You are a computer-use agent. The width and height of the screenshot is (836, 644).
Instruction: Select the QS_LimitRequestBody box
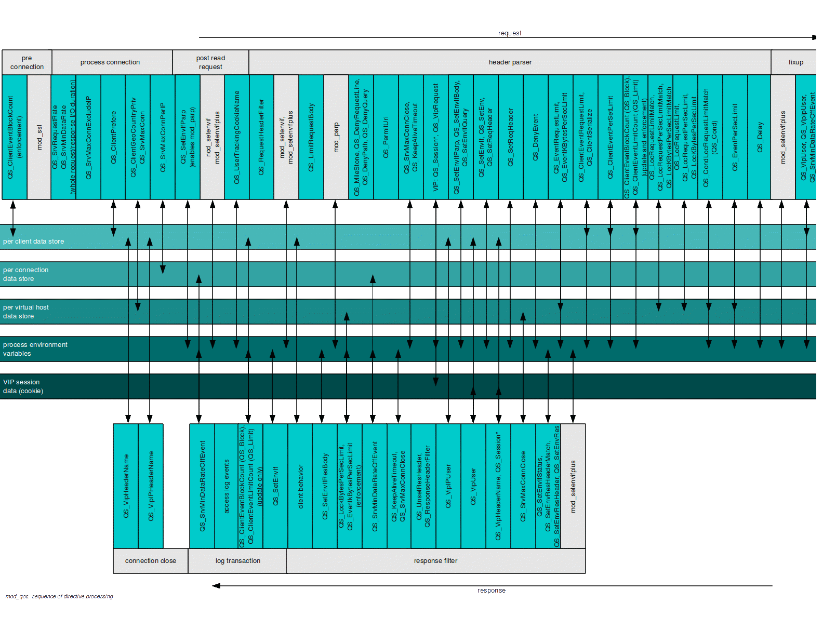311,137
